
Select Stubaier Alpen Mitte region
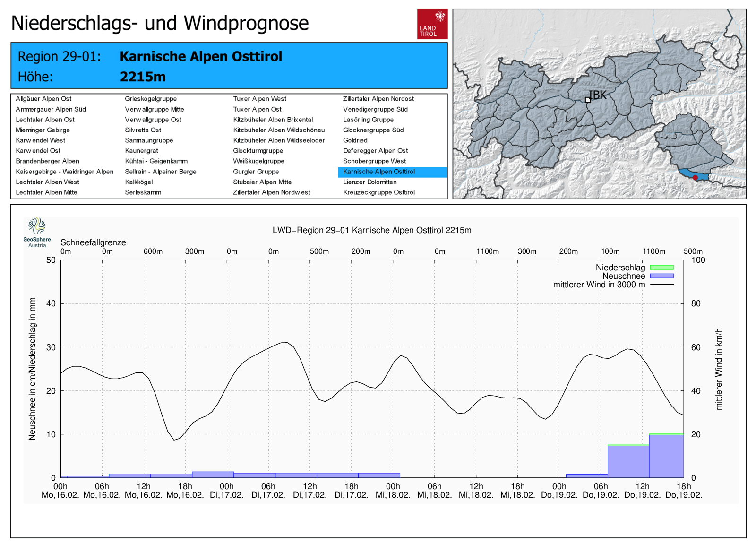click(x=262, y=182)
